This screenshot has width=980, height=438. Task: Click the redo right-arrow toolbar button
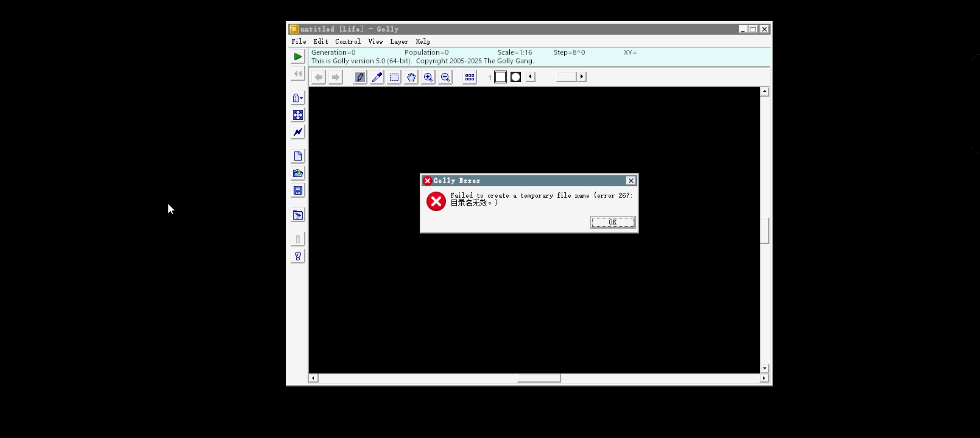click(336, 77)
